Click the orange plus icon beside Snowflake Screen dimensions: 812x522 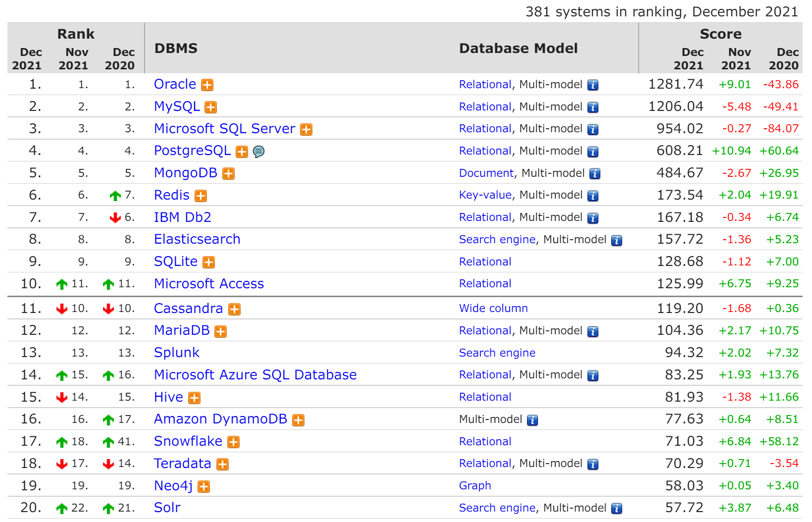tap(233, 442)
